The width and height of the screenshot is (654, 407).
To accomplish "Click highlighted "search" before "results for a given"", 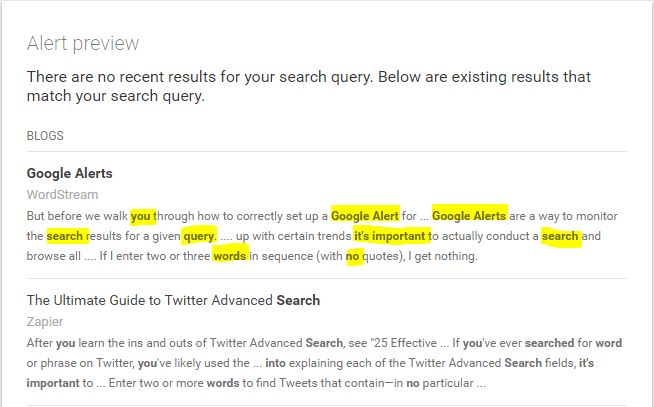I will 65,236.
